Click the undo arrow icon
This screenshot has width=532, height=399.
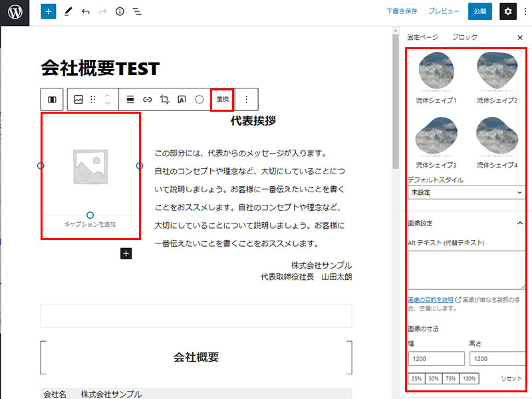point(85,12)
